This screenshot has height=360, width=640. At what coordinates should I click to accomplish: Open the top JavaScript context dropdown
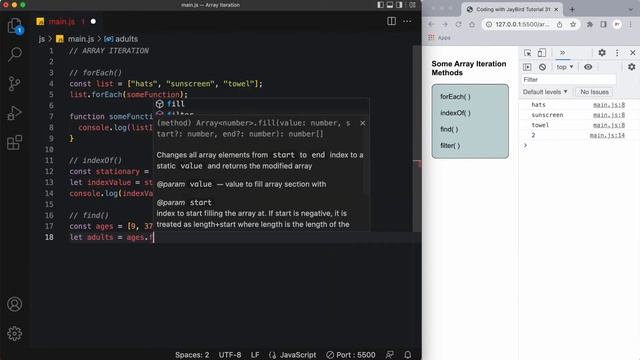[x=565, y=67]
